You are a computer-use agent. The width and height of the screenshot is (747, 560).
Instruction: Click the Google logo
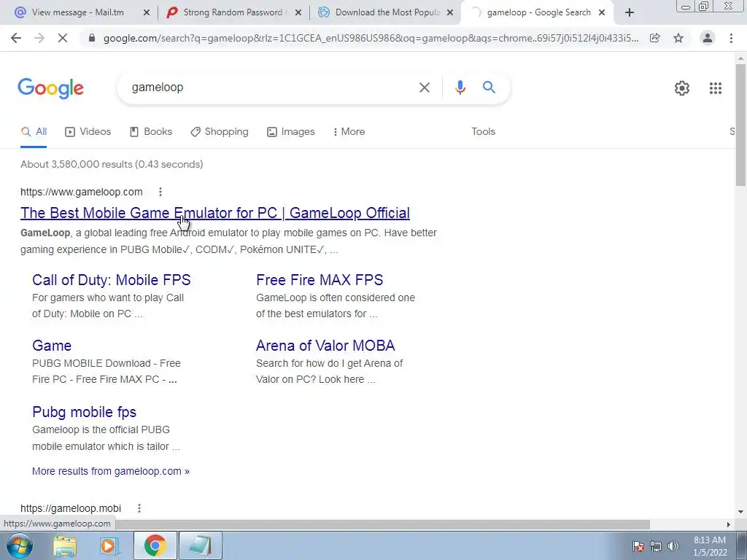(x=50, y=88)
